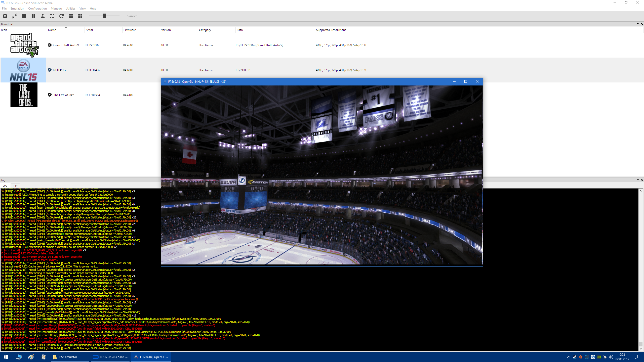Screen dimensions: 644x362
Task: Switch to the TTY log tab
Action: pos(15,186)
